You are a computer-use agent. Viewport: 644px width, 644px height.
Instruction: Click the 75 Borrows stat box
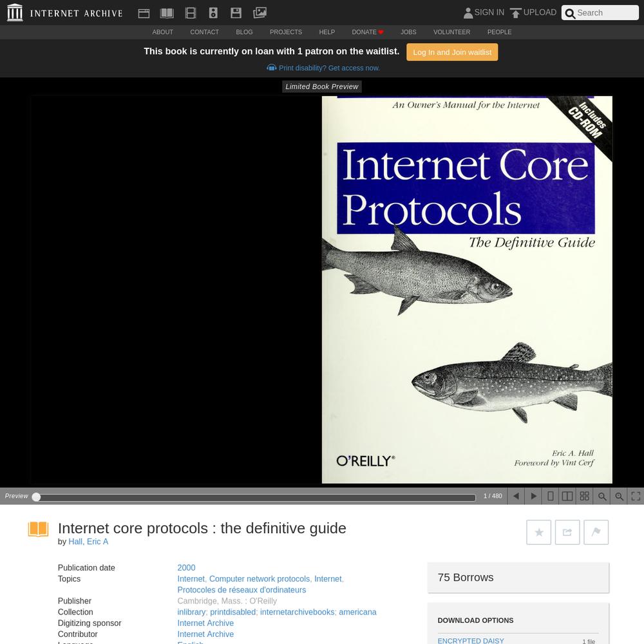tap(518, 578)
